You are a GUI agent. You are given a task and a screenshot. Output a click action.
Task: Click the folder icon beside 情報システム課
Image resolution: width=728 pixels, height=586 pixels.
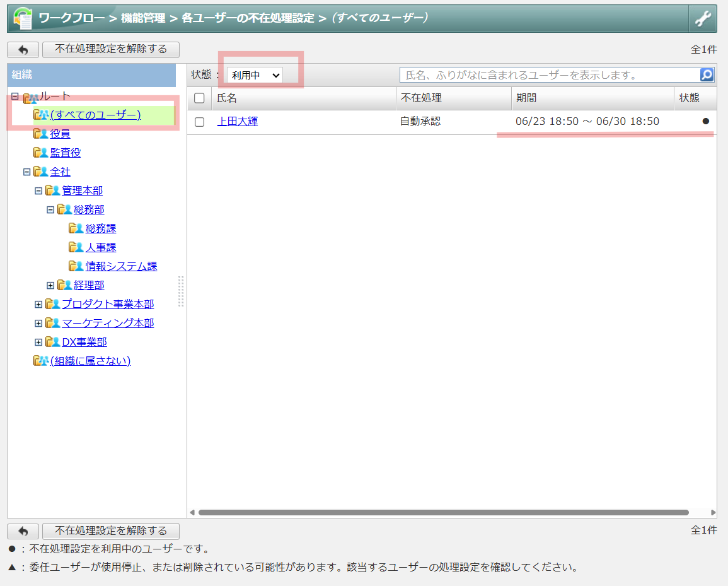[x=76, y=266]
